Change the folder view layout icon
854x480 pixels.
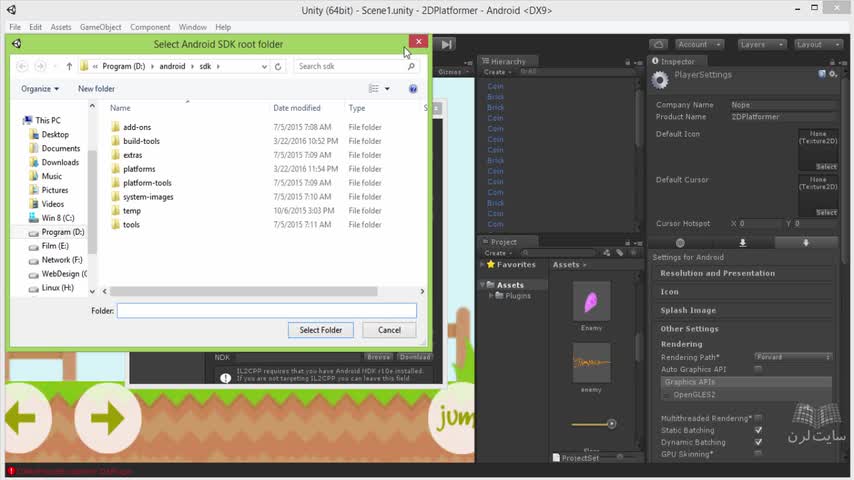pyautogui.click(x=374, y=89)
